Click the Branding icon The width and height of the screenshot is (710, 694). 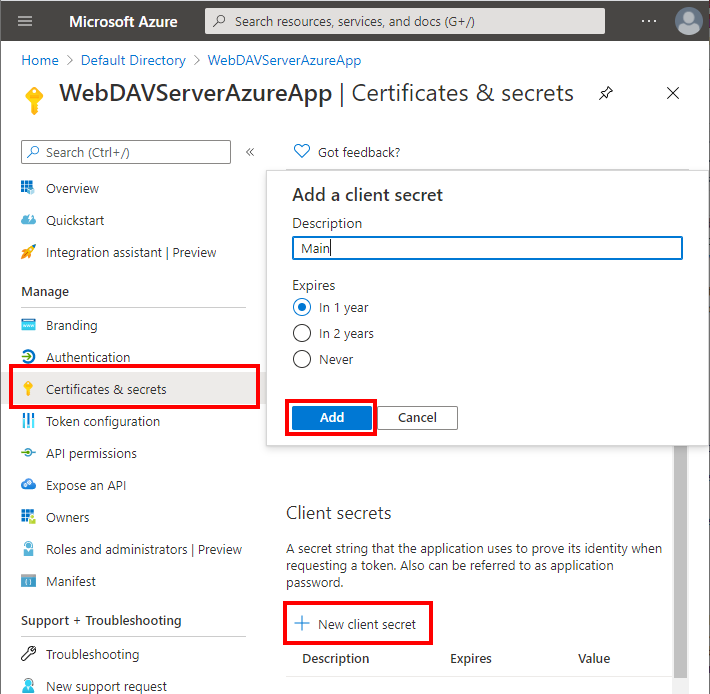[28, 325]
